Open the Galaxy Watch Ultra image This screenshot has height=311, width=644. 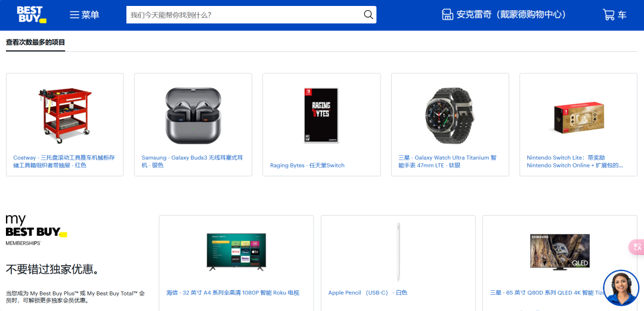[x=450, y=116]
